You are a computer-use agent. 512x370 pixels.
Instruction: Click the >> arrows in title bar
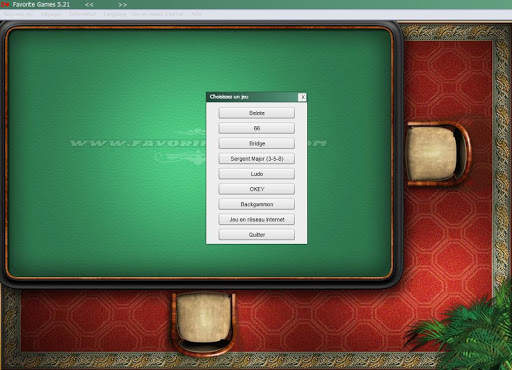coord(122,5)
